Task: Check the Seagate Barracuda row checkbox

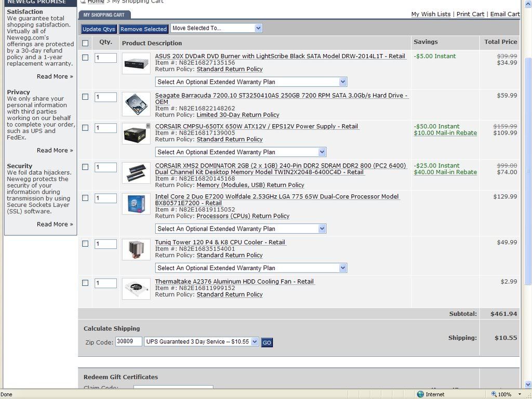Action: click(85, 97)
